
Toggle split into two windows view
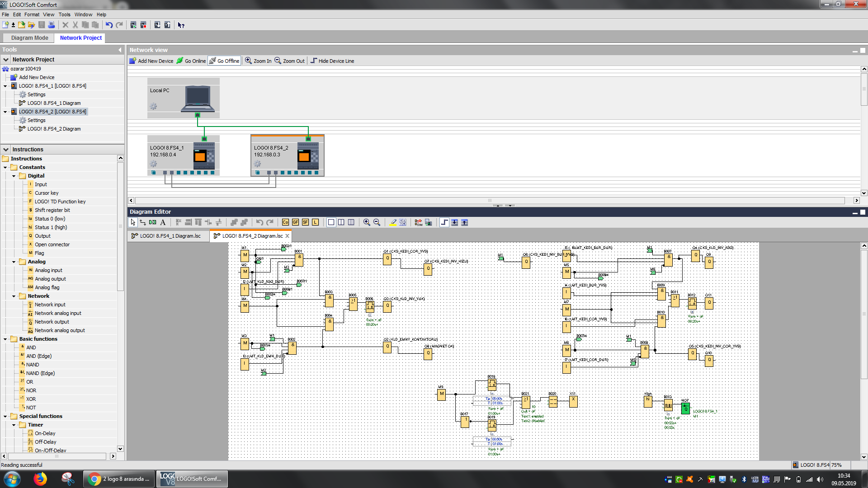tap(341, 222)
